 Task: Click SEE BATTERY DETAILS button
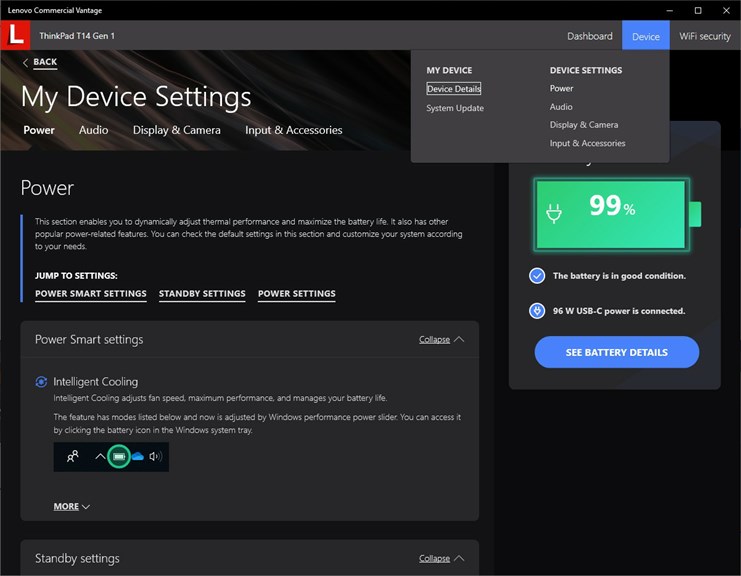(x=616, y=352)
